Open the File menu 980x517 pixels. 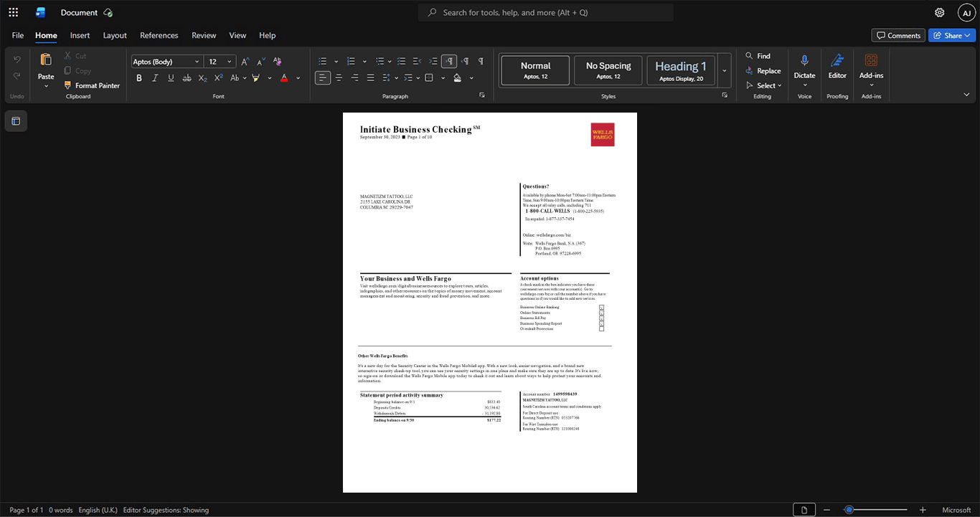click(x=18, y=35)
